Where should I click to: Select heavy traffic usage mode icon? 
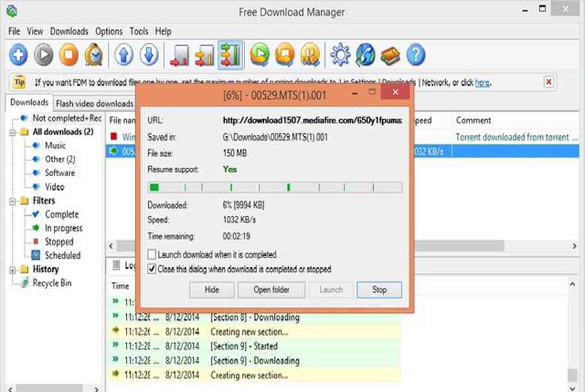230,55
